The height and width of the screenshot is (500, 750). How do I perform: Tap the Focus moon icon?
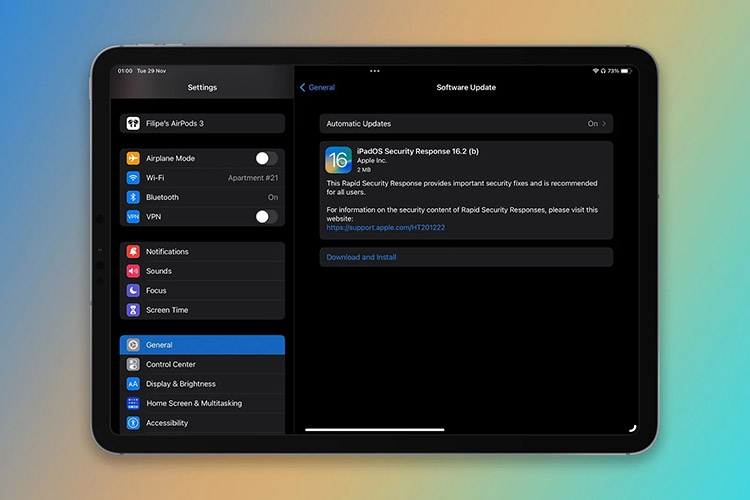coord(133,290)
